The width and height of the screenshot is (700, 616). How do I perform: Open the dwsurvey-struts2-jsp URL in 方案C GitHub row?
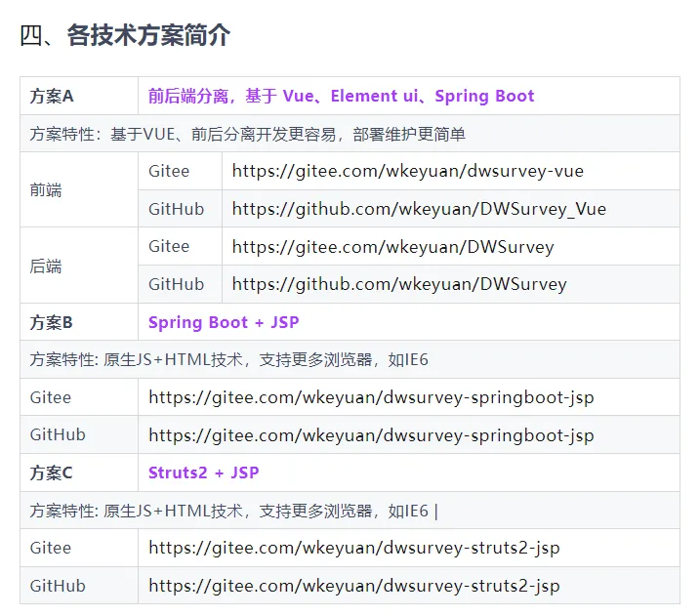[x=354, y=586]
